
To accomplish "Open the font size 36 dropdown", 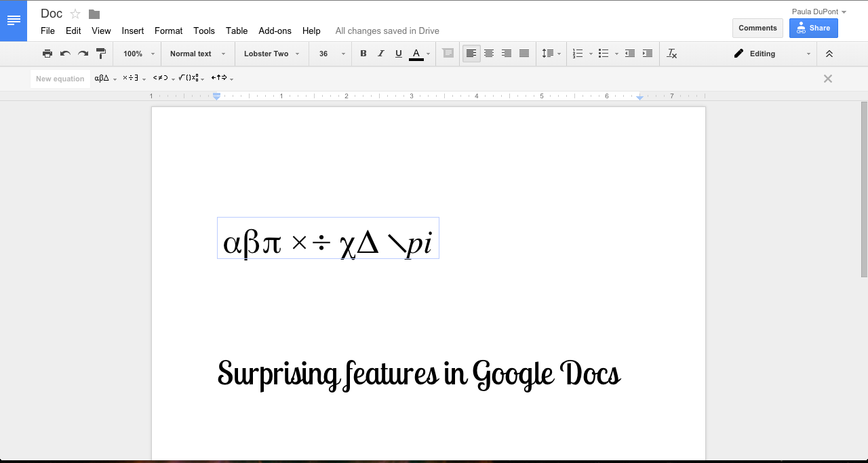I will 332,54.
